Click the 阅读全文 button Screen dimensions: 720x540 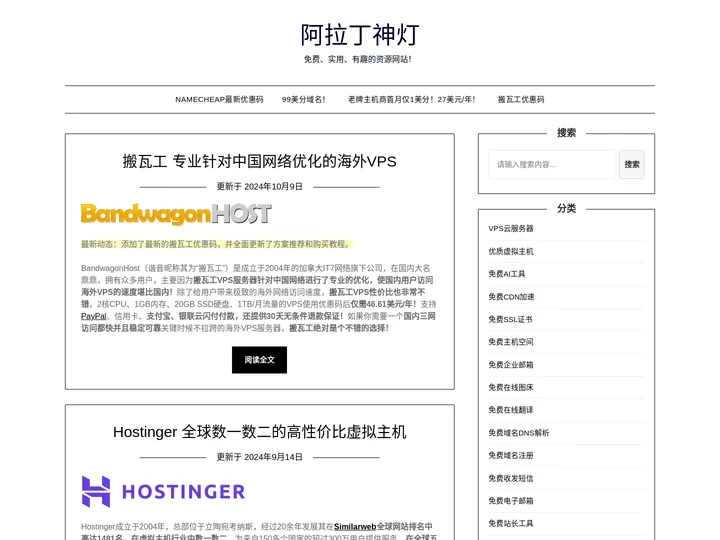click(x=259, y=360)
